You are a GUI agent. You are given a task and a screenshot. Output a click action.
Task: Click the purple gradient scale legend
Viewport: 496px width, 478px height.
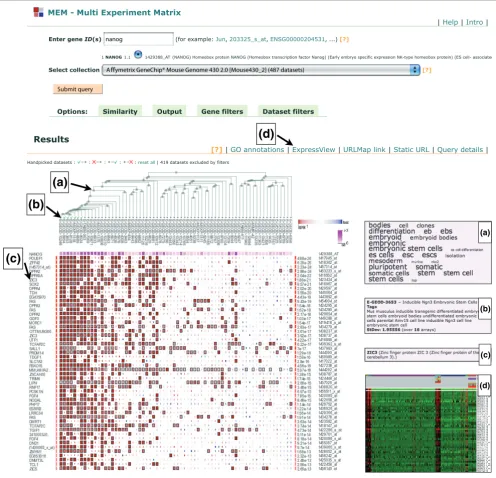[x=340, y=236]
